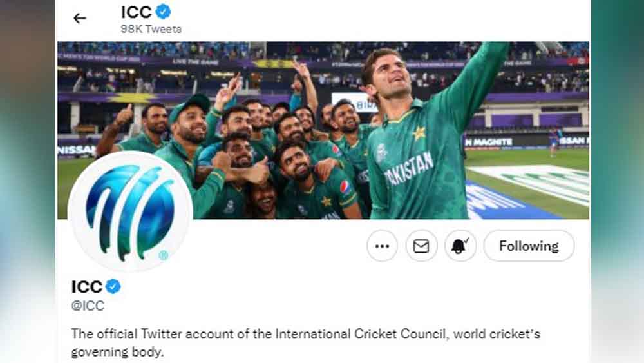Open the round ICC logo profile picture
Screen dimensions: 644x363
[x=130, y=211]
